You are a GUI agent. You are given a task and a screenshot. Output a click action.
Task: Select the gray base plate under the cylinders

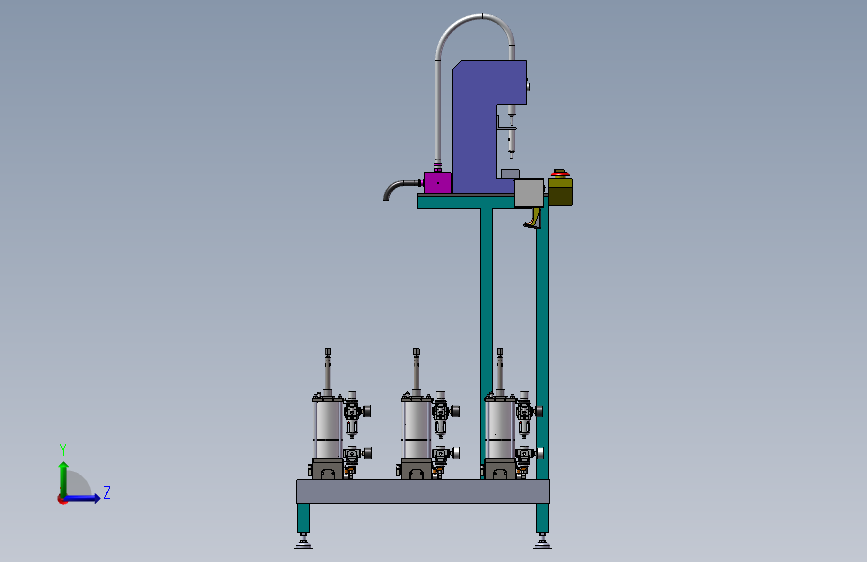coord(423,491)
